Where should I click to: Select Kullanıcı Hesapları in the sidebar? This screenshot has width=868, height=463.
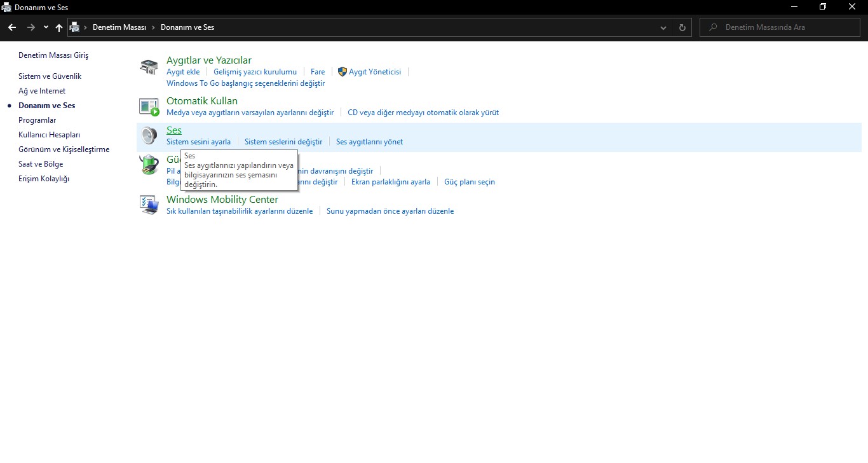[x=49, y=135]
